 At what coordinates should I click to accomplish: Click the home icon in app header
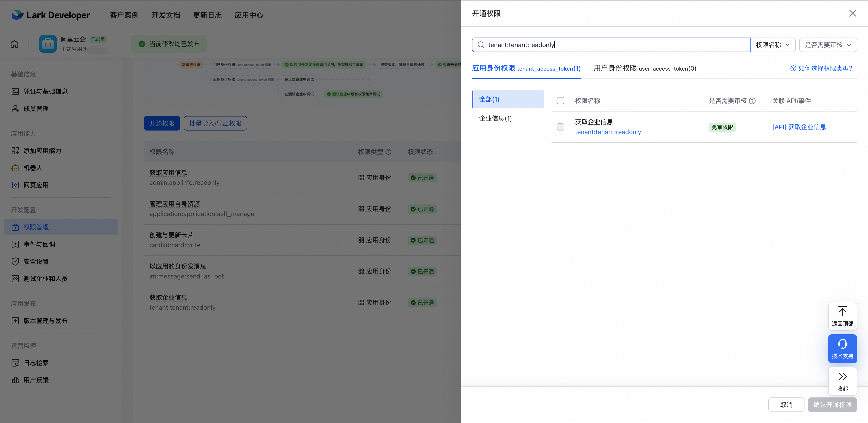click(14, 44)
